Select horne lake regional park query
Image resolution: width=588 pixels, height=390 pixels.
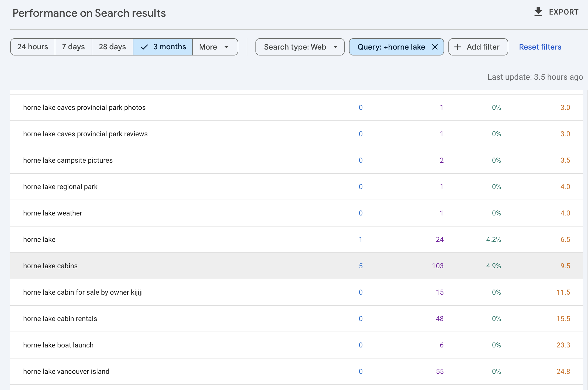coord(60,187)
